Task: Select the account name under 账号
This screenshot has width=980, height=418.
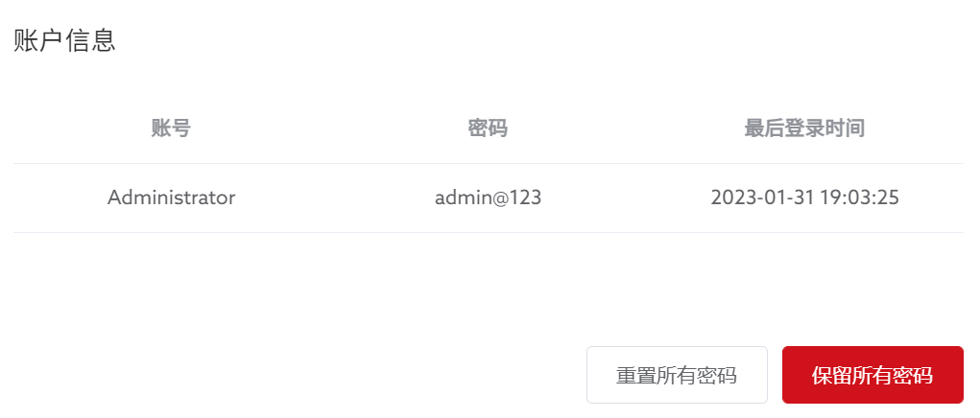Action: (171, 197)
